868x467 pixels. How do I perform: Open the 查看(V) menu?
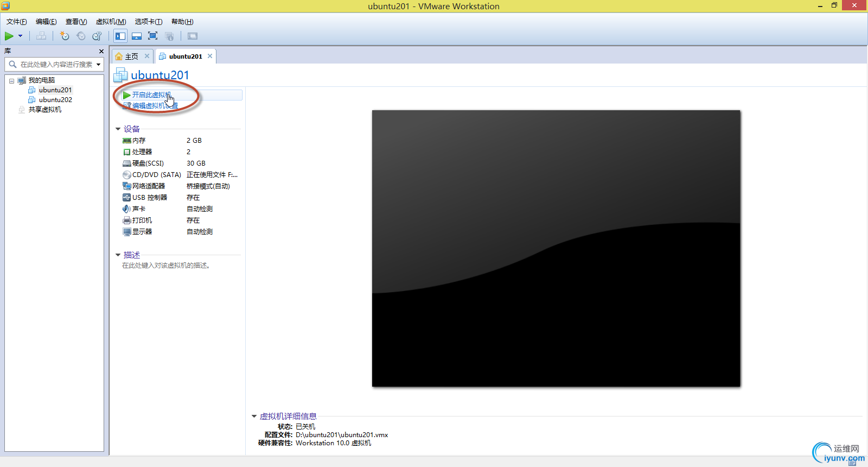[x=76, y=22]
